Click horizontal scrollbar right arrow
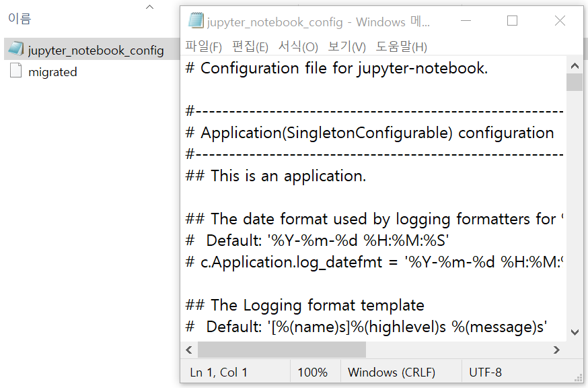 point(556,350)
